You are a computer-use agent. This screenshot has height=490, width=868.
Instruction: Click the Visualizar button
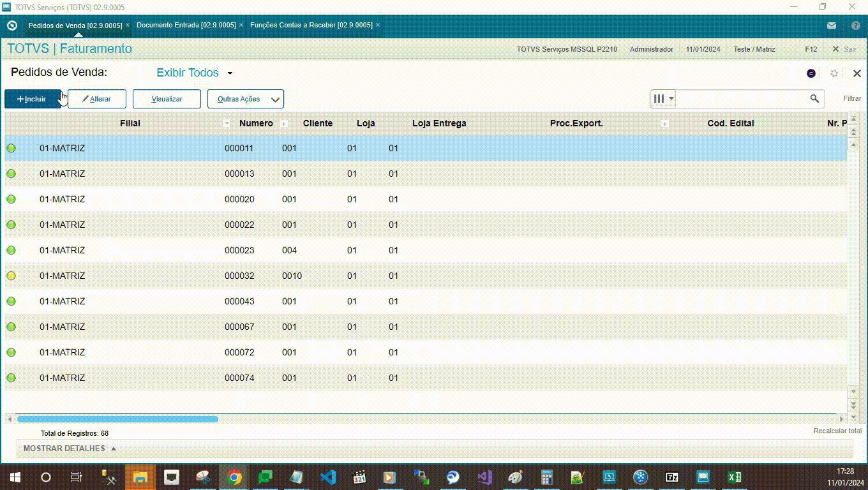[167, 99]
